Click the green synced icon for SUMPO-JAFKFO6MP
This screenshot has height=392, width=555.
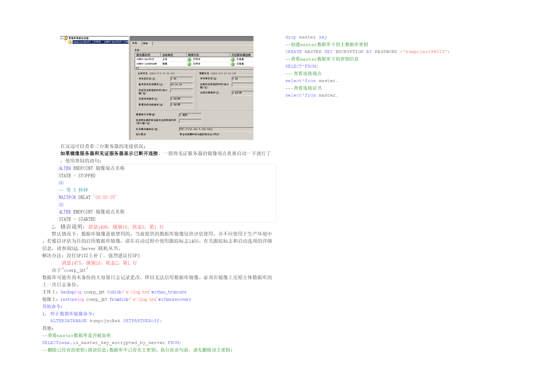coord(189,64)
